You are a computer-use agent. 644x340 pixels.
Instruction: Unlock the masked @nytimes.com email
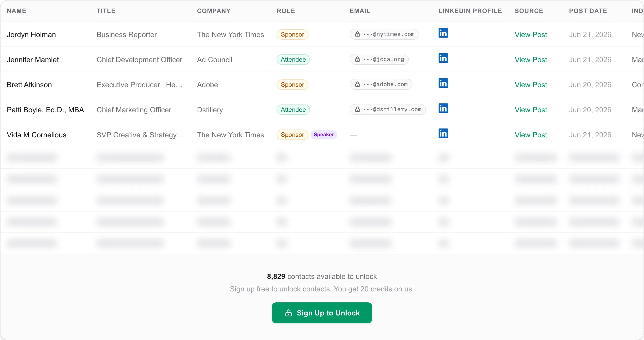[384, 34]
